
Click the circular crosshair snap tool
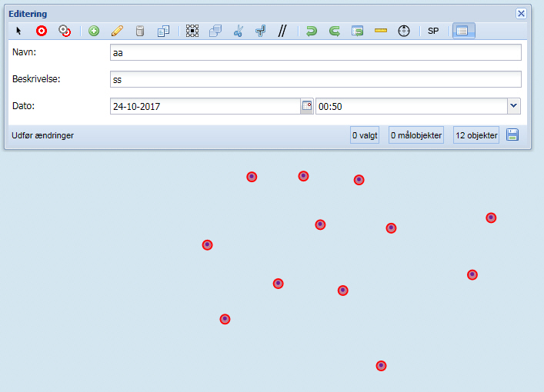(x=404, y=31)
